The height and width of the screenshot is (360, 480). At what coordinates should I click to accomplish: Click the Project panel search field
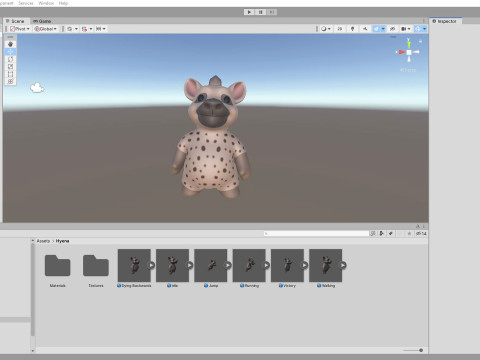coord(316,234)
